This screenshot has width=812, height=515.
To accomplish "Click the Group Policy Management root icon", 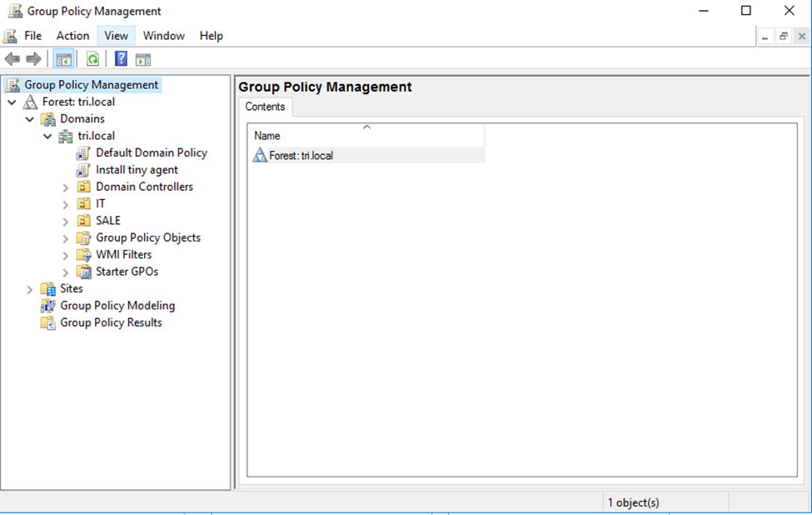I will click(12, 85).
